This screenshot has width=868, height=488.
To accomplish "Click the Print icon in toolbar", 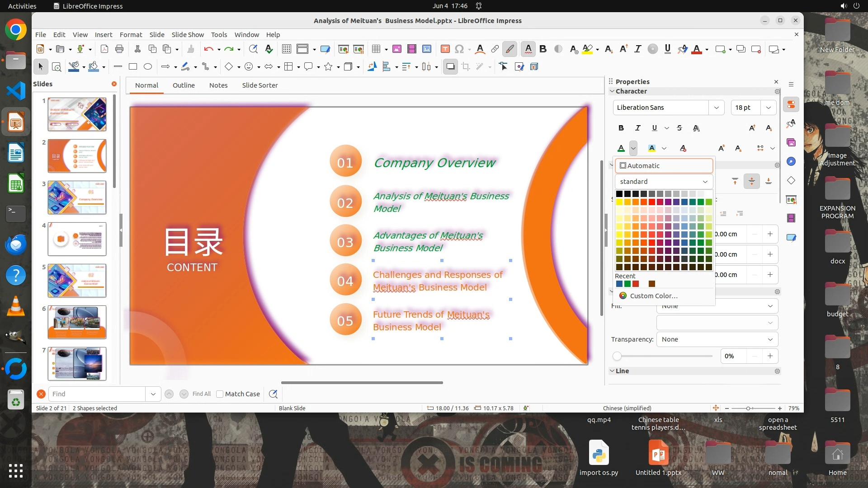I will point(119,49).
